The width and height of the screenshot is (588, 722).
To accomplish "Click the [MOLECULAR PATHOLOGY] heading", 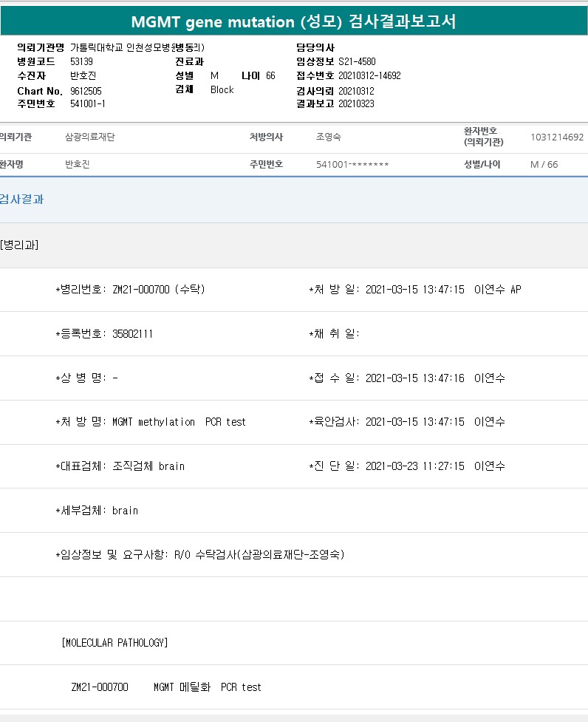I will (114, 643).
